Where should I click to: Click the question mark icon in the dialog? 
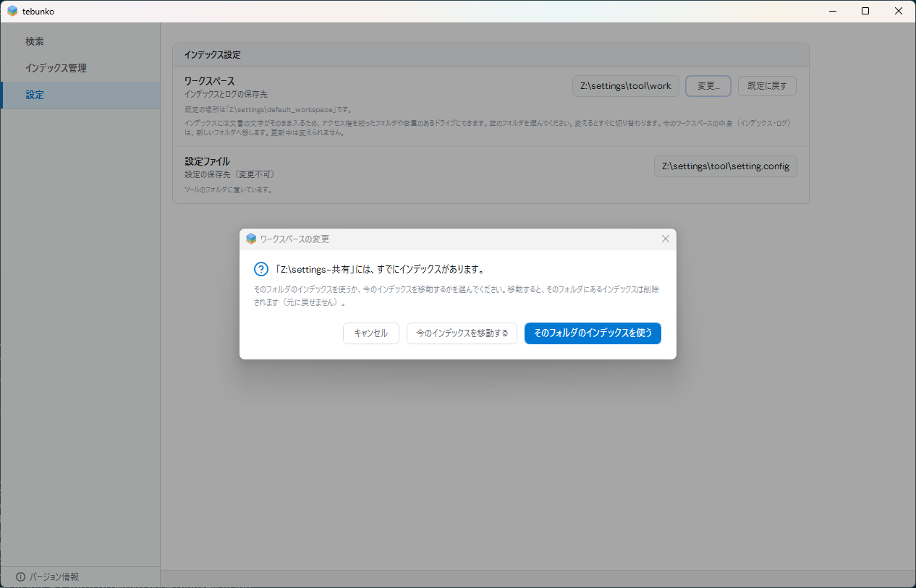point(261,269)
